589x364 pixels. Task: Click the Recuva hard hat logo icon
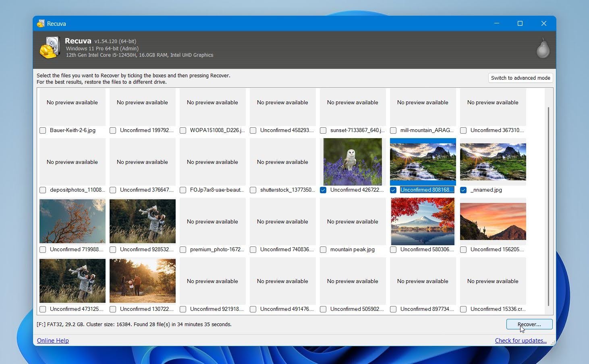[50, 48]
